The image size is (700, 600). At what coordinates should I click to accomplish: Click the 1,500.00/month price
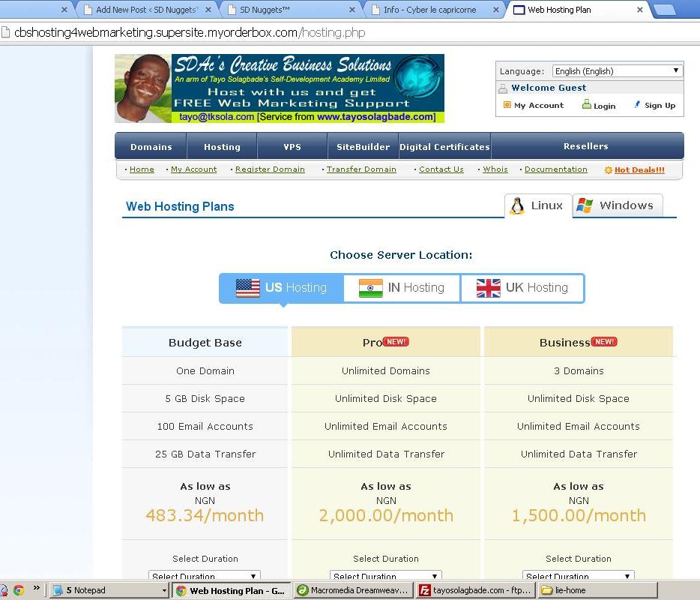point(579,515)
